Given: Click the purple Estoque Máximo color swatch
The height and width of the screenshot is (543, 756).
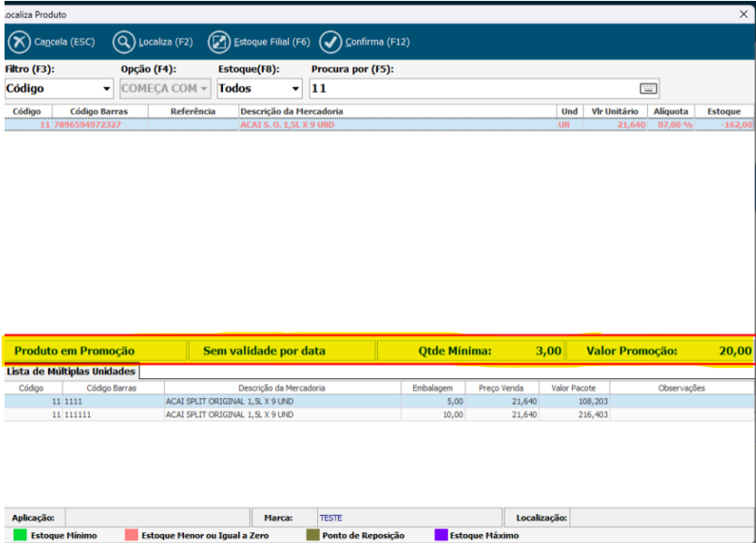Looking at the screenshot, I should (x=441, y=536).
